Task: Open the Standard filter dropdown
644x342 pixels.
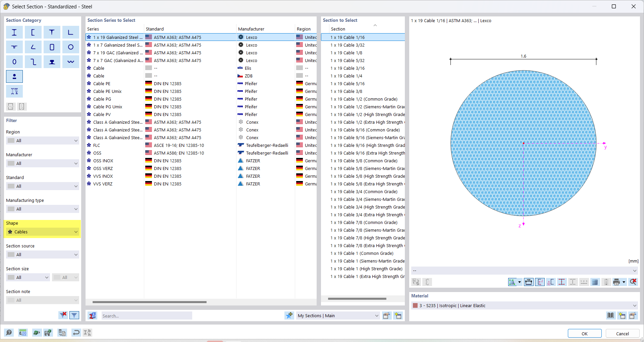Action: (43, 186)
